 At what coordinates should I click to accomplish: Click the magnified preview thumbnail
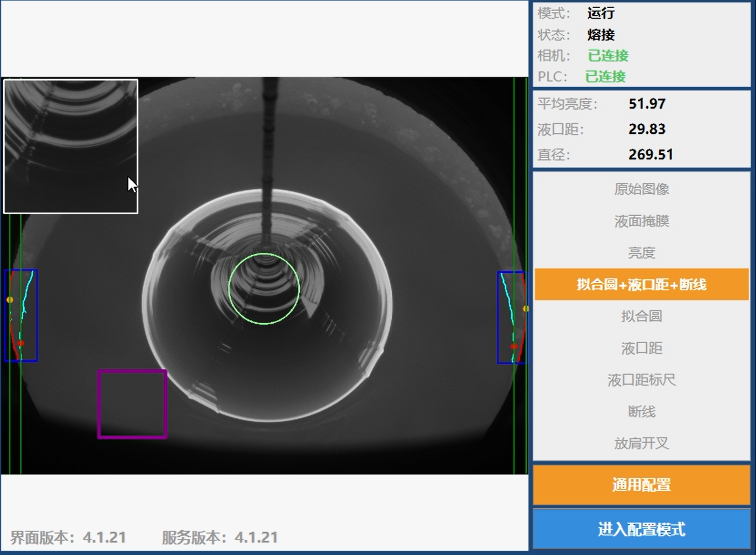[71, 146]
